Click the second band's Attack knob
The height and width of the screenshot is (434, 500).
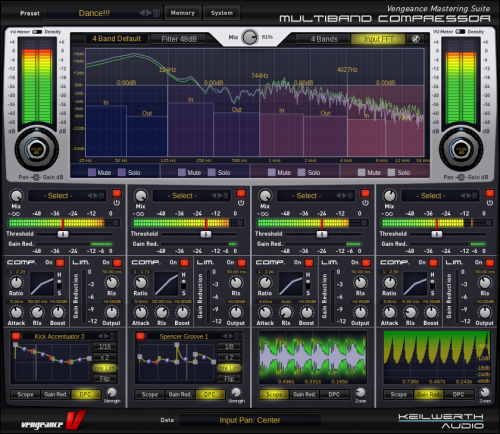[x=141, y=313]
